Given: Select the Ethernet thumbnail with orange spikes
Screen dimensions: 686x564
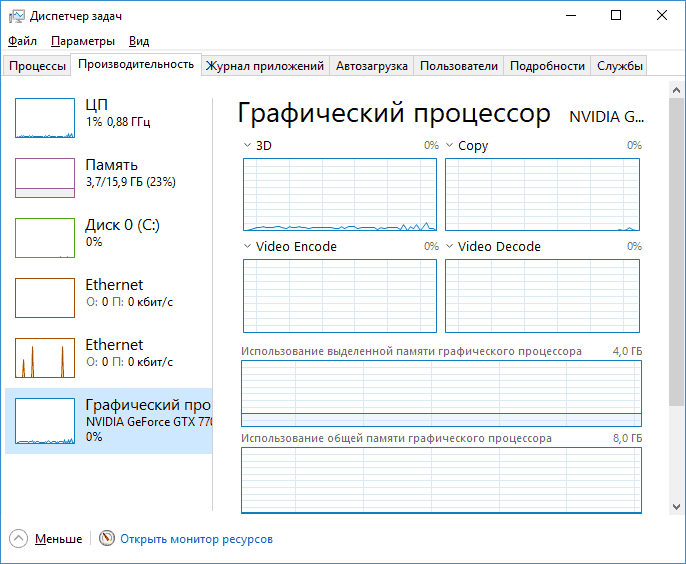Looking at the screenshot, I should (45, 357).
